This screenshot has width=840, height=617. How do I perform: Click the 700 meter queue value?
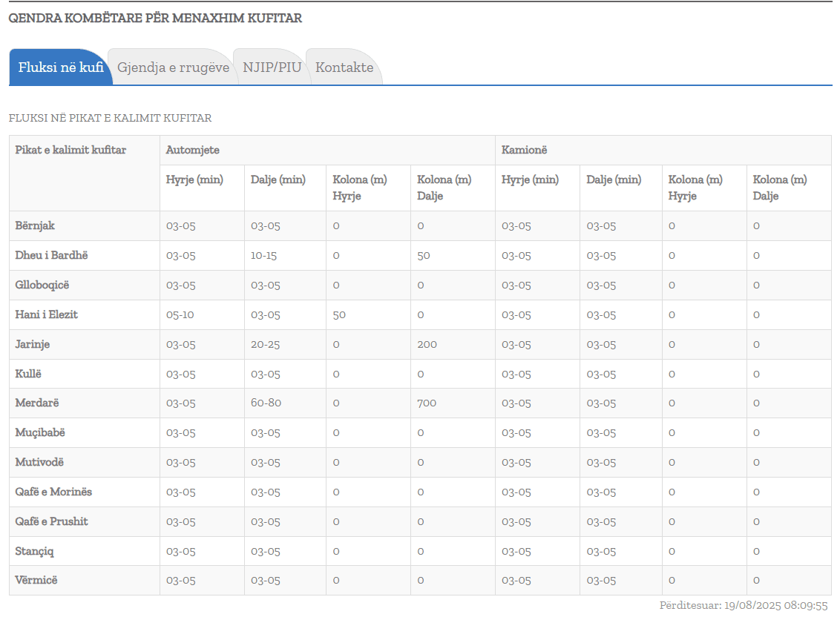[427, 403]
